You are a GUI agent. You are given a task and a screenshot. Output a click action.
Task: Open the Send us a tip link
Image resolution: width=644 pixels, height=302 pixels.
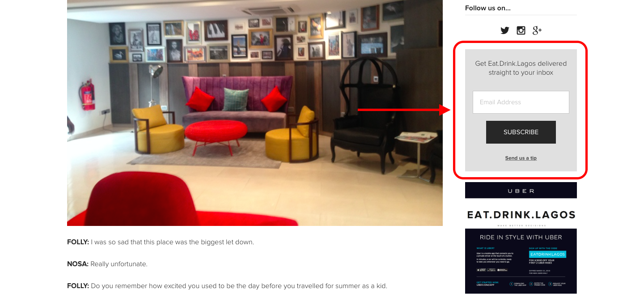click(x=521, y=158)
